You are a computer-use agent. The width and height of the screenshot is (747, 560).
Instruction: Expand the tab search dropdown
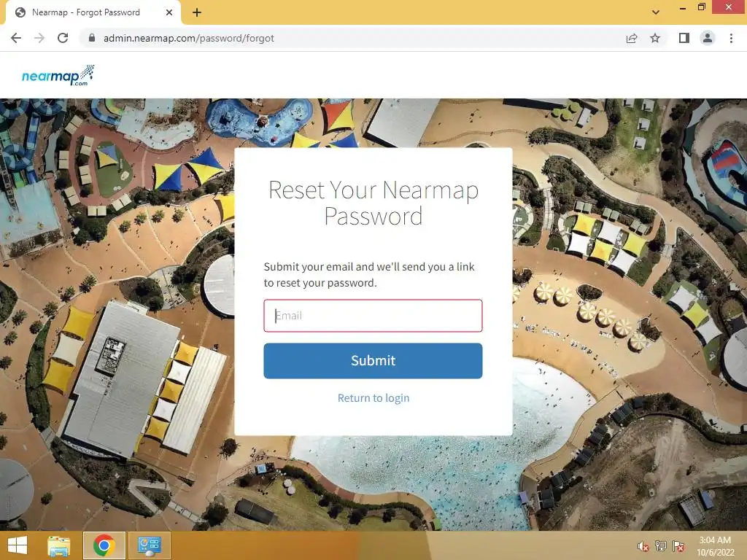point(656,12)
